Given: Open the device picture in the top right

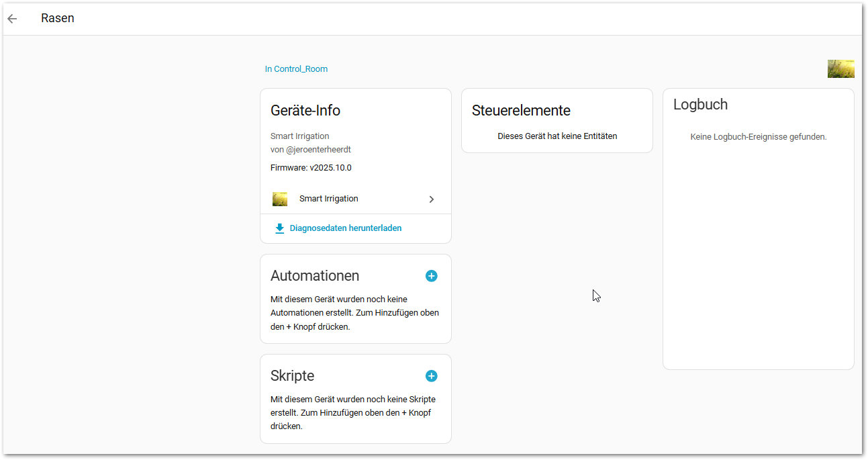Looking at the screenshot, I should pyautogui.click(x=840, y=68).
